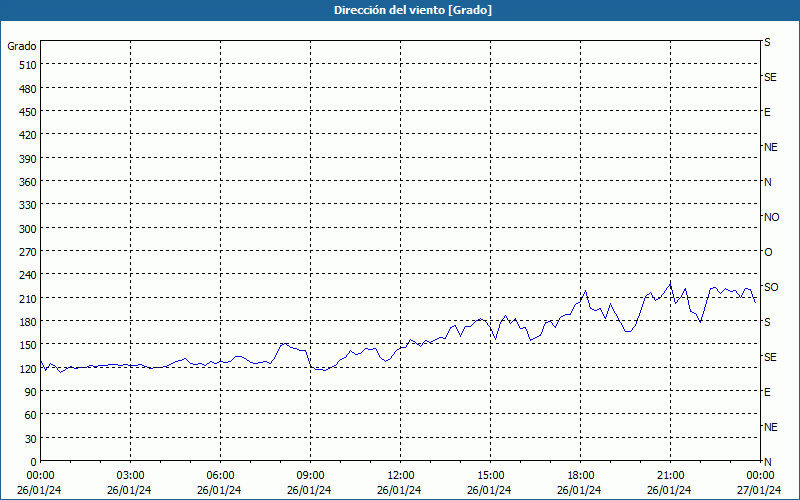The height and width of the screenshot is (500, 800).
Task: Select the 270 degree axis label
Action: 29,252
